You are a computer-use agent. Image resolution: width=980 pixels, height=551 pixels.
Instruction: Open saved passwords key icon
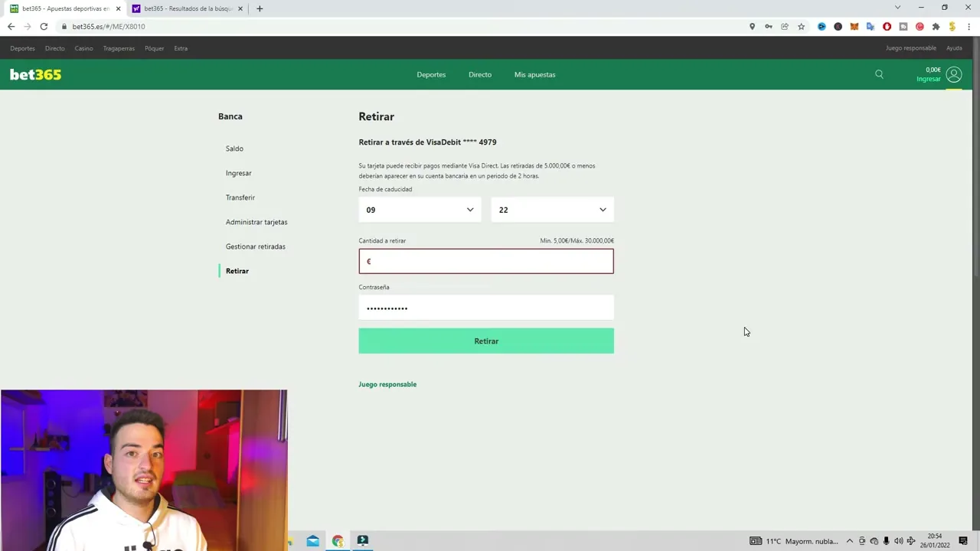[x=768, y=26]
